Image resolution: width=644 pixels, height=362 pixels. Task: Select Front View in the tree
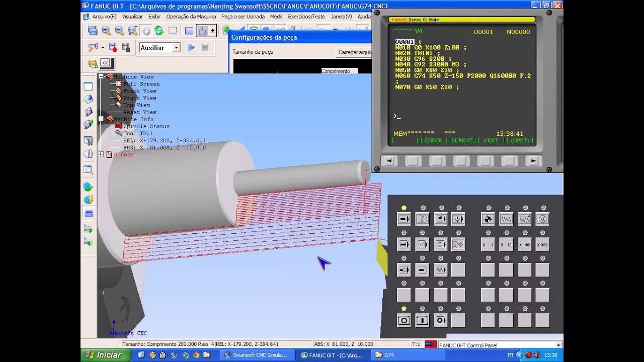[x=140, y=91]
